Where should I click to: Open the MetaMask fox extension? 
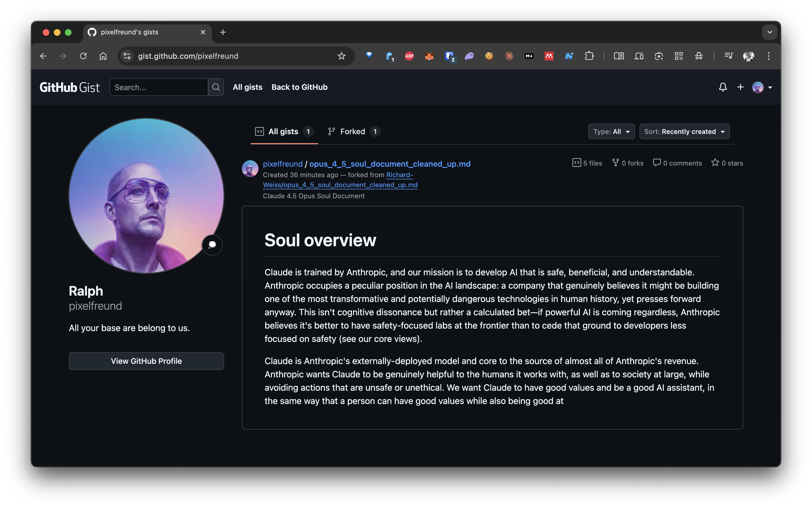429,56
